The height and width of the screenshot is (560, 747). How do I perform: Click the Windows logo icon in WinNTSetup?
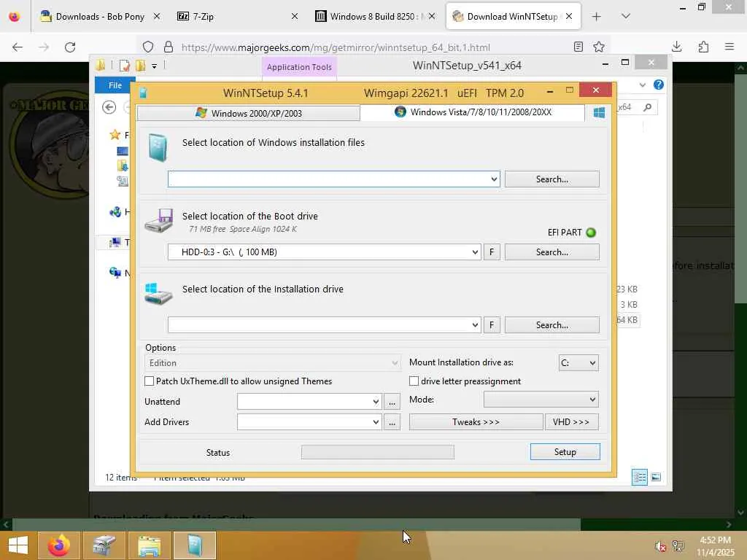click(599, 112)
